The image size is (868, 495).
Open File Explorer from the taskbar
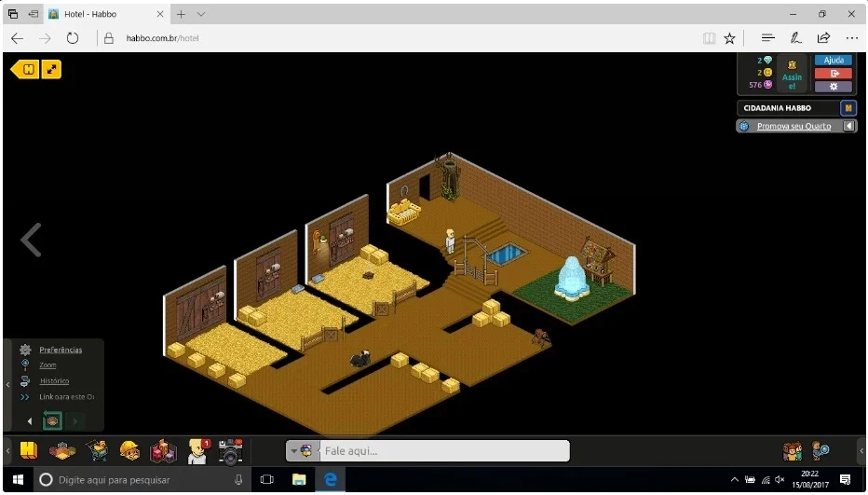pos(299,479)
